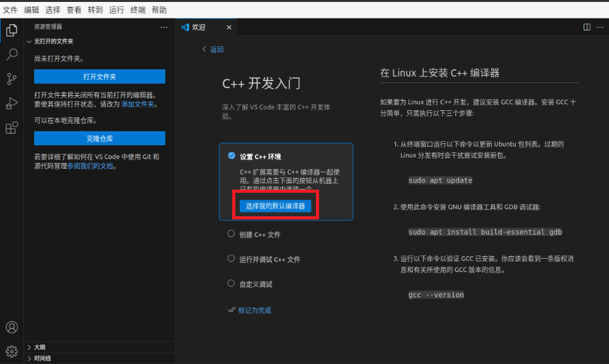
Task: Select the 运行并调试 C++ 文件 step circle
Action: (231, 259)
